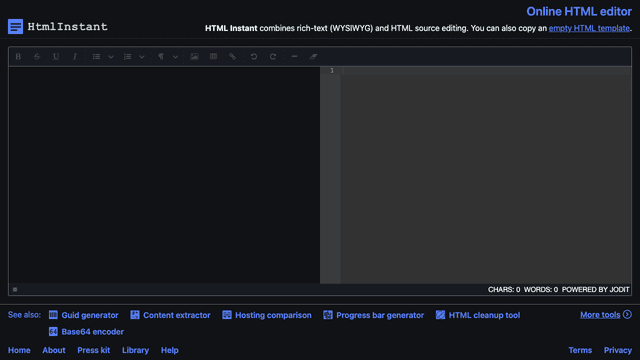Click into the HTML source code pane
640x360 pixels.
pos(486,175)
